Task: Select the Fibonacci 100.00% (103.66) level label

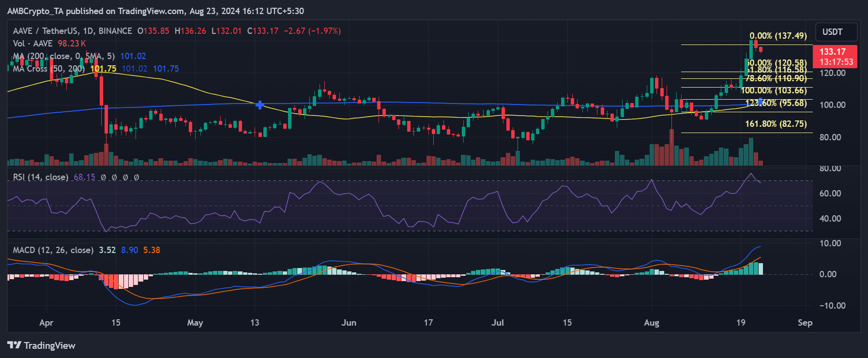Action: coord(774,90)
